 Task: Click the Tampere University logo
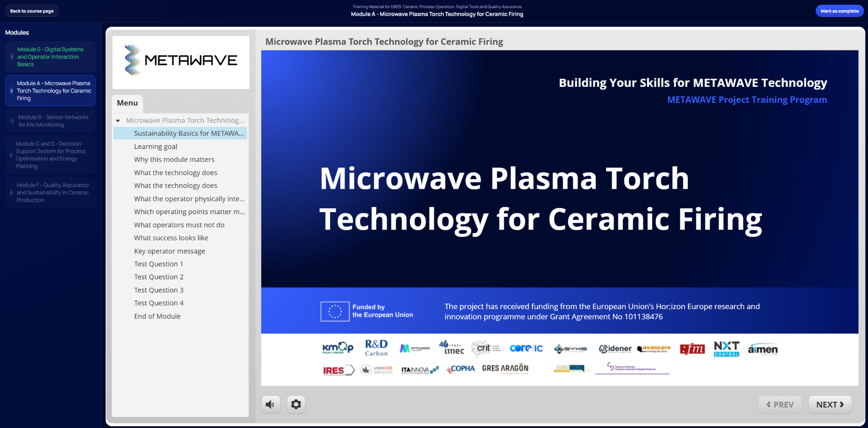tap(632, 368)
